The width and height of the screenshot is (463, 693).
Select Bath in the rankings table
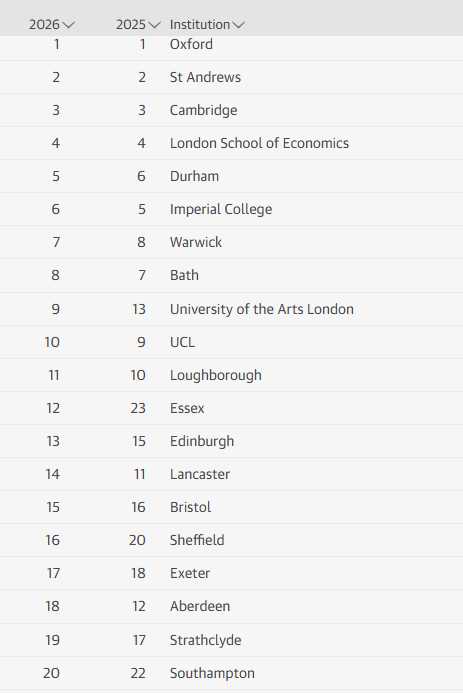coord(184,275)
